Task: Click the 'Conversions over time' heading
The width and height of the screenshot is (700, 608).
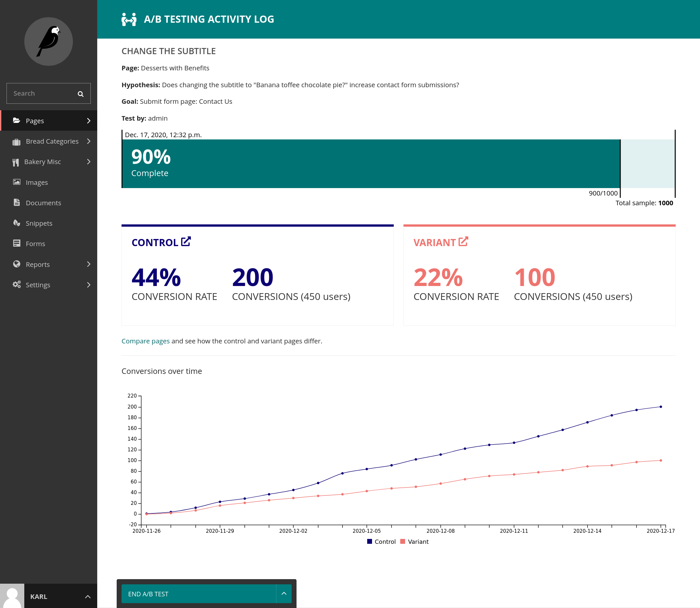Action: pyautogui.click(x=162, y=371)
